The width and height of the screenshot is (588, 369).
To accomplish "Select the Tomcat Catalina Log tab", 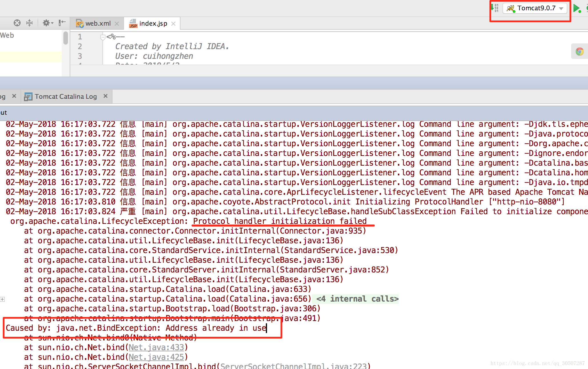I will pos(65,96).
